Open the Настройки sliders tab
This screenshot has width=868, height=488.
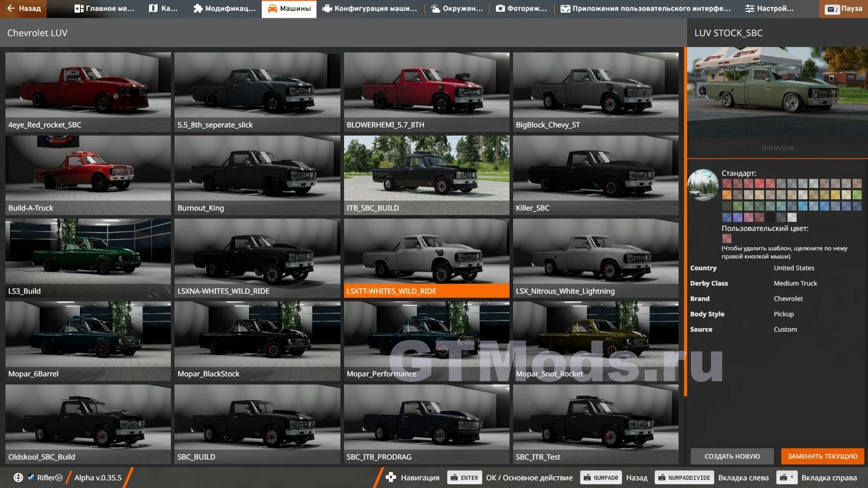pos(770,9)
